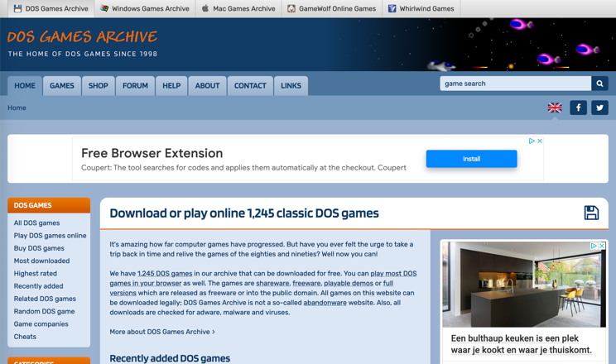Follow the freeware link in paragraph

tap(306, 283)
